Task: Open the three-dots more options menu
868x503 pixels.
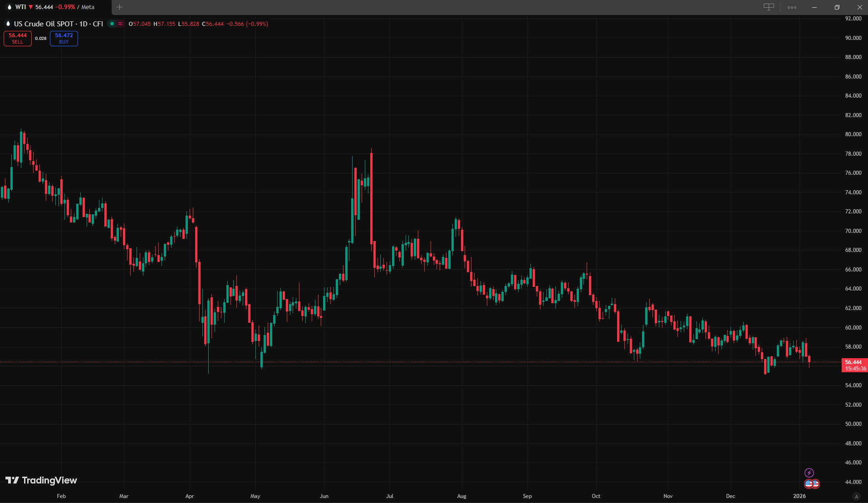Action: [x=792, y=7]
